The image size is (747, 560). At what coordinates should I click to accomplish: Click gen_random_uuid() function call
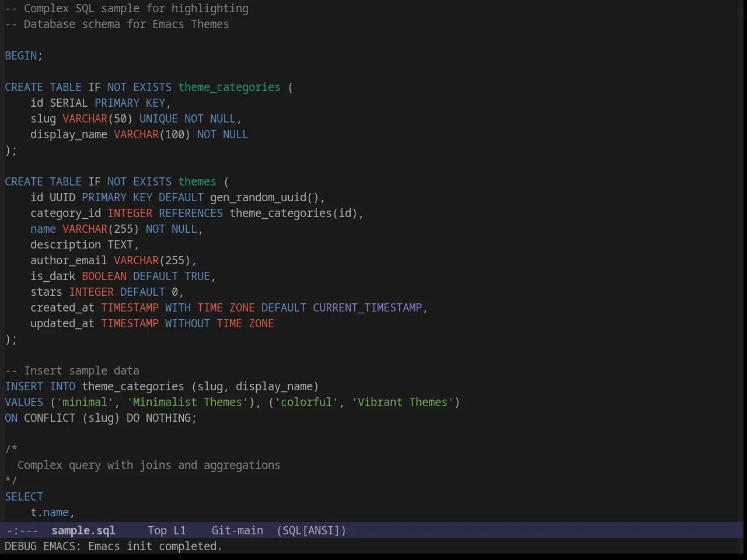click(264, 197)
